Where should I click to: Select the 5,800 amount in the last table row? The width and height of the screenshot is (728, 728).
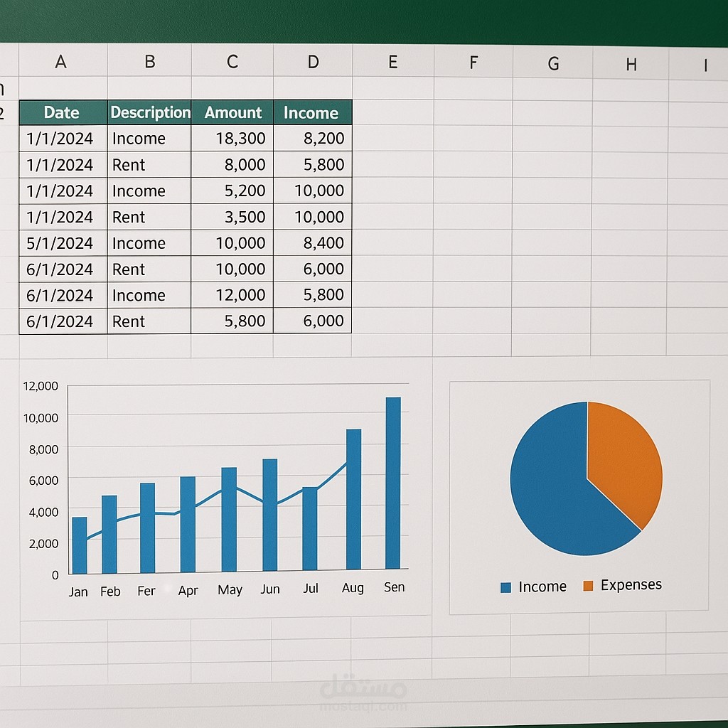[x=232, y=321]
